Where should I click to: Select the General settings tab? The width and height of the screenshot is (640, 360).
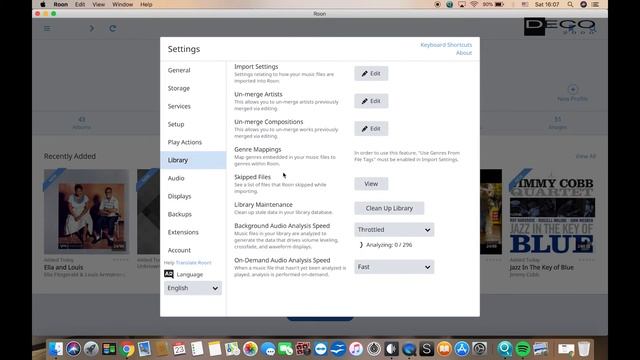point(193,70)
